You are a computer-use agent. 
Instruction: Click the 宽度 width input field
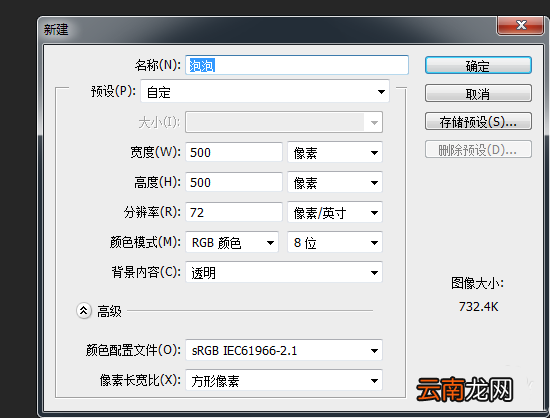[234, 152]
